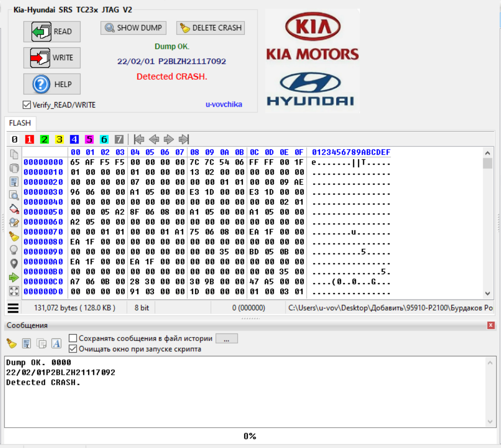Click the '0123456789ABCDEF' ASCII column header
This screenshot has width=501, height=448.
[351, 152]
